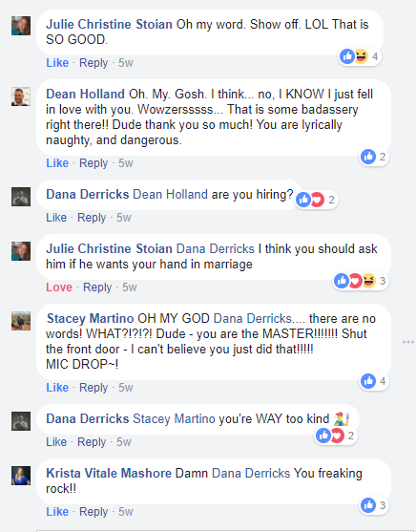
Task: Reply to Stacey Martino's comment
Action: click(x=94, y=388)
